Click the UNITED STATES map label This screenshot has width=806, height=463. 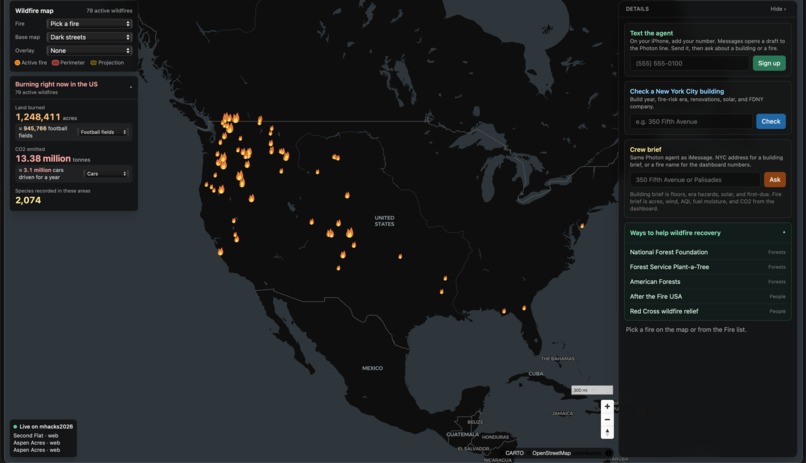(384, 221)
